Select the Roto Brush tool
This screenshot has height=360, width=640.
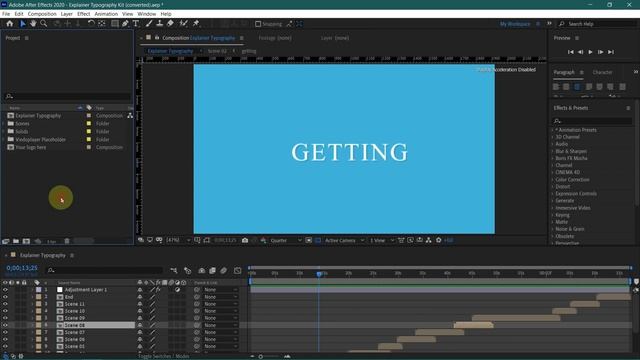(x=184, y=24)
